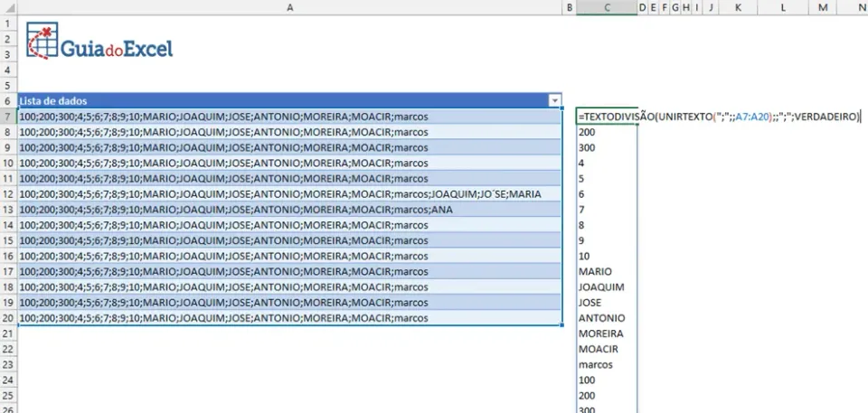
Task: Select cell with value 9 in column C
Action: click(x=607, y=240)
